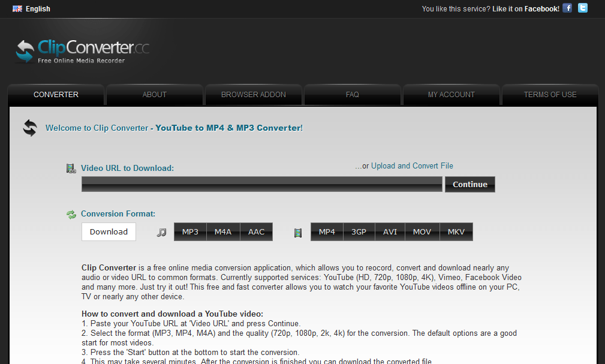Viewport: 605px width, 364px height.
Task: Click the language flag icon
Action: (x=17, y=9)
